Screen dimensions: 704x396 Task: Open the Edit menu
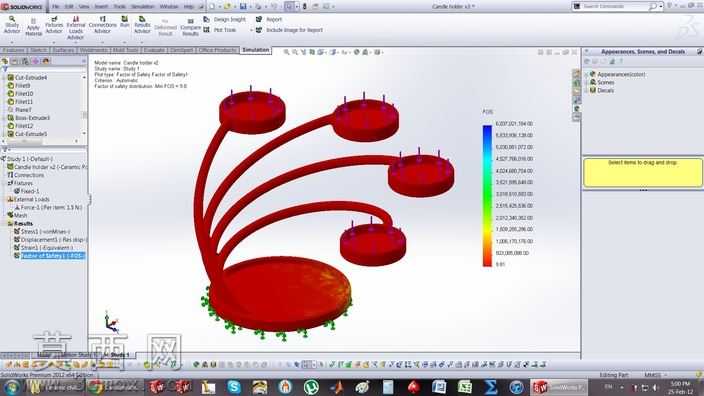tap(69, 7)
